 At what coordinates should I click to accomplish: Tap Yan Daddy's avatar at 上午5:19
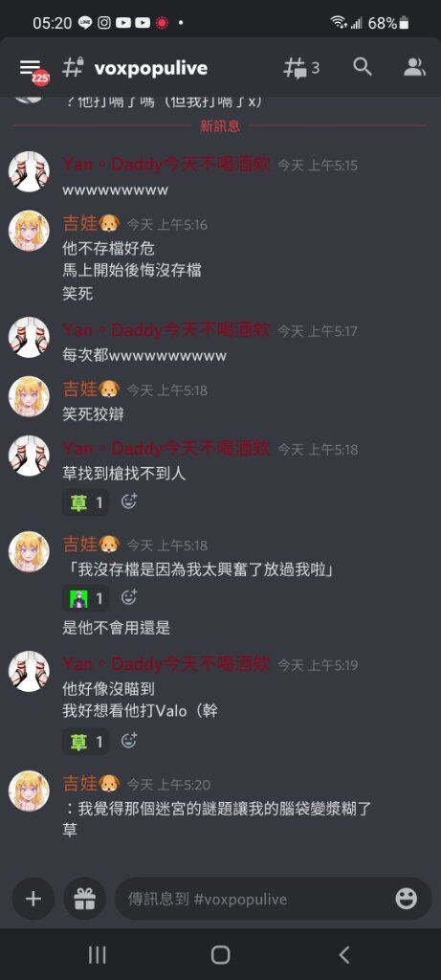[29, 671]
